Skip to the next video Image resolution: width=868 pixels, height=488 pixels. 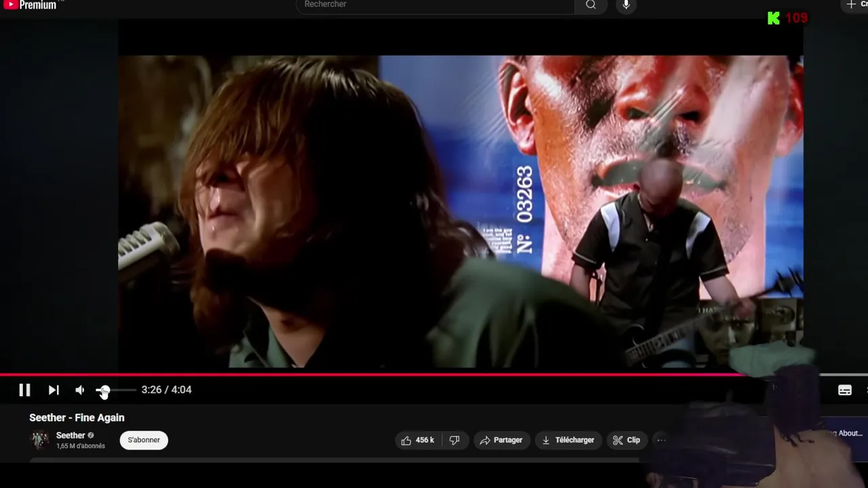coord(54,390)
